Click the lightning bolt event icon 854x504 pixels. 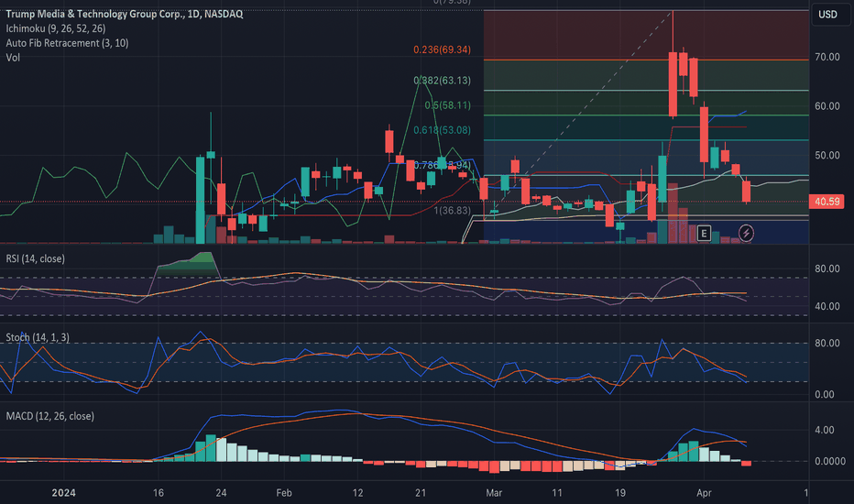746,234
